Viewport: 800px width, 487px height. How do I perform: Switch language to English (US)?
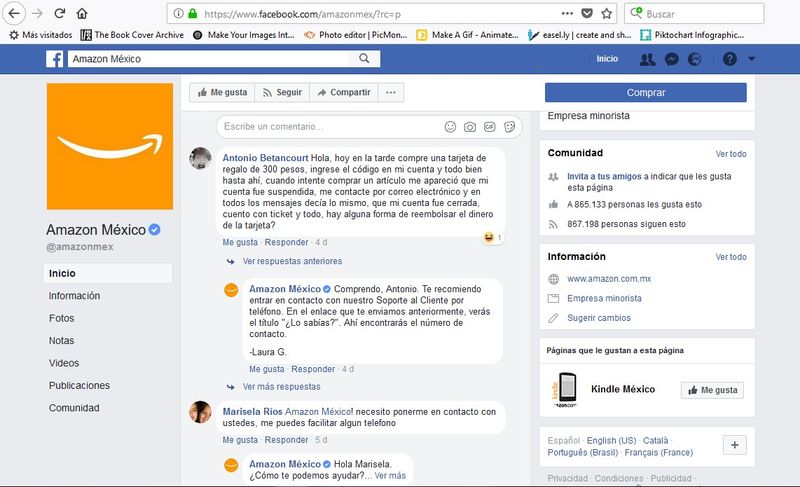point(611,441)
